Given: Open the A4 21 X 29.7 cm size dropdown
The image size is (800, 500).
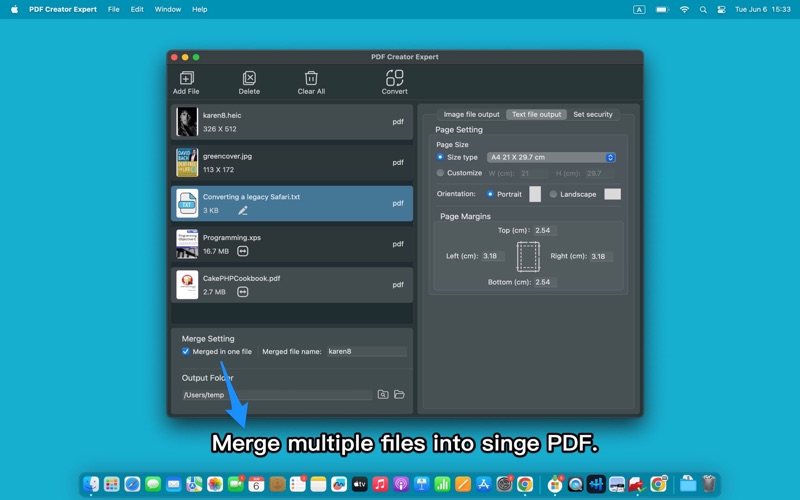Looking at the screenshot, I should [551, 157].
